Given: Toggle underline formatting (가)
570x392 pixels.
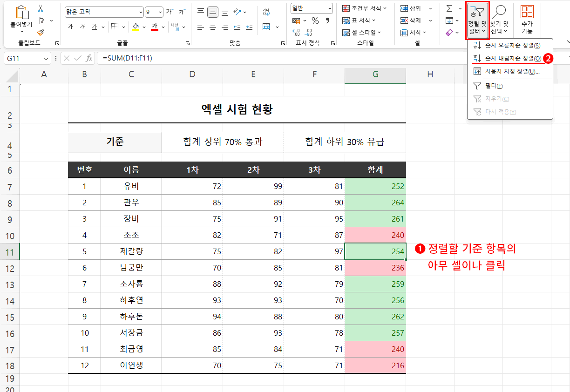Looking at the screenshot, I should [x=94, y=27].
